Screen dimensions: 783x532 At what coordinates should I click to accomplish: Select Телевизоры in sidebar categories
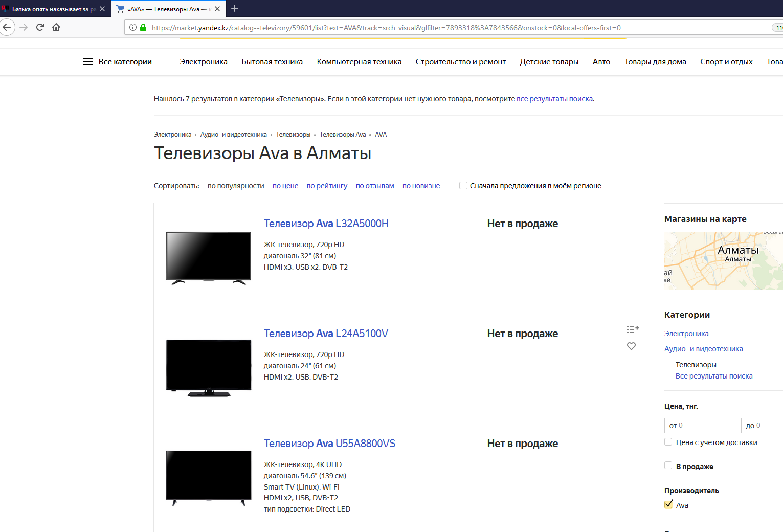(x=696, y=365)
